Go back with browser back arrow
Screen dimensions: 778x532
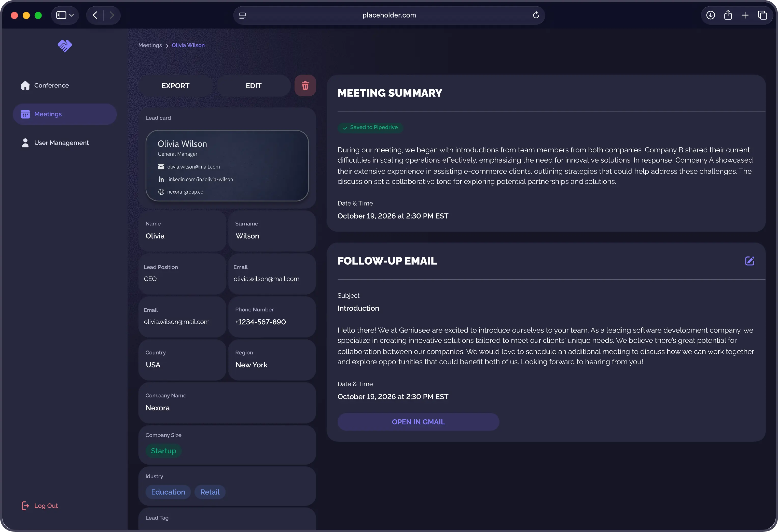pos(95,15)
